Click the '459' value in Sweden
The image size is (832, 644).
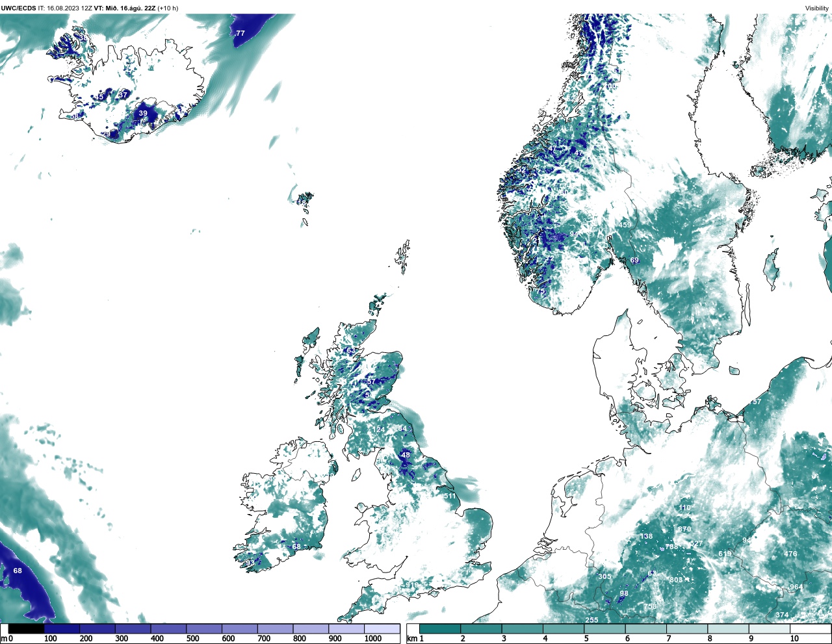(625, 225)
